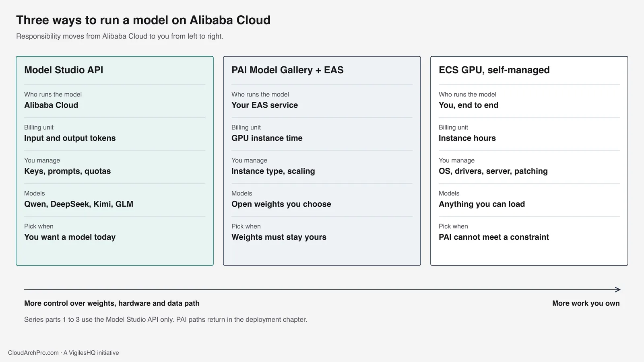Viewport: 644px width, 362px height.
Task: Click 'Models' label in PAI Model Gallery card
Action: (x=242, y=193)
